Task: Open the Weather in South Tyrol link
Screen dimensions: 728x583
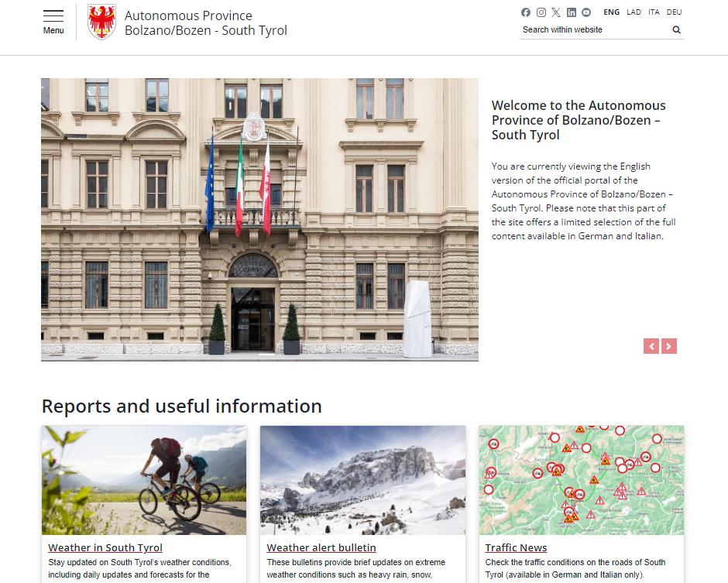Action: pyautogui.click(x=105, y=548)
